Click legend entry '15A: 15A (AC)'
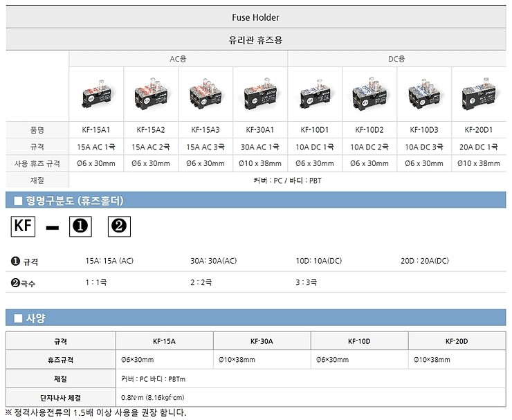Screen dimensions: 512x420 [x=109, y=261]
